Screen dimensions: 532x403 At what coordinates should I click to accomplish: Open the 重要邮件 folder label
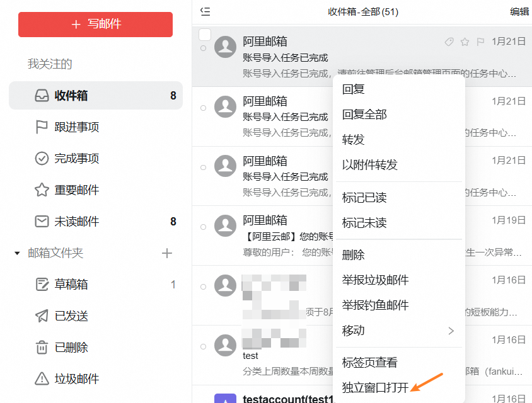click(x=77, y=190)
